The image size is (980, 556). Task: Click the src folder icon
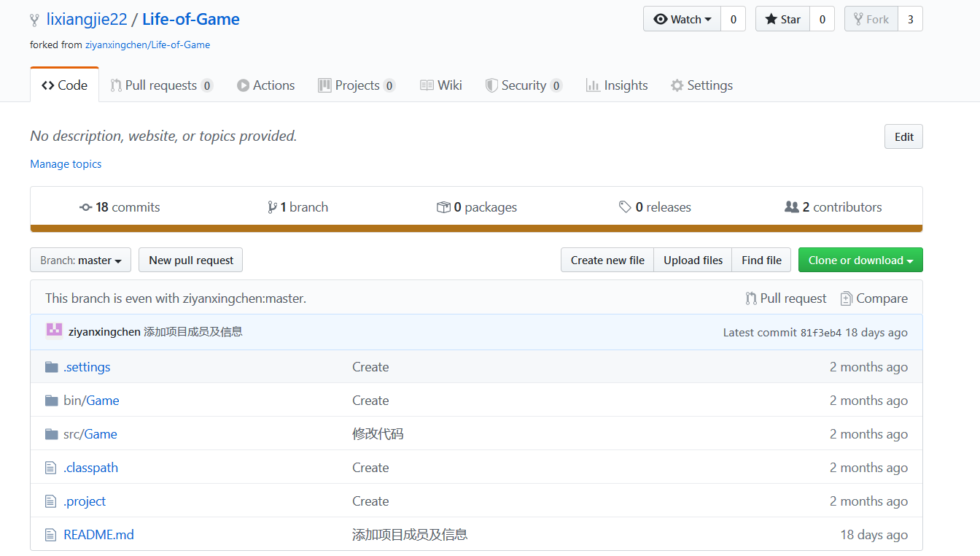coord(51,434)
